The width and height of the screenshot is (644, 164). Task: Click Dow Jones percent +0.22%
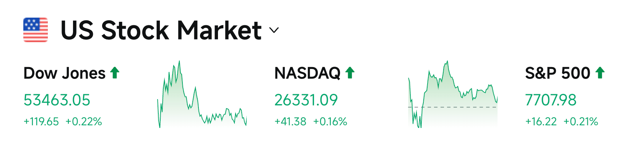(84, 122)
